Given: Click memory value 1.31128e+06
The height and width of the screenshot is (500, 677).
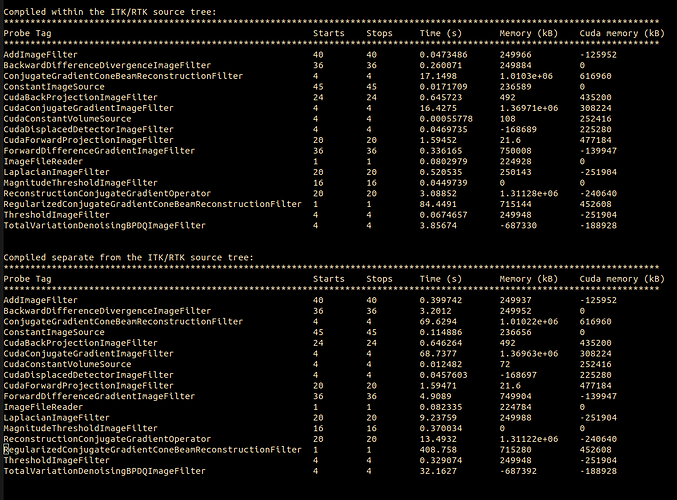Looking at the screenshot, I should 529,193.
